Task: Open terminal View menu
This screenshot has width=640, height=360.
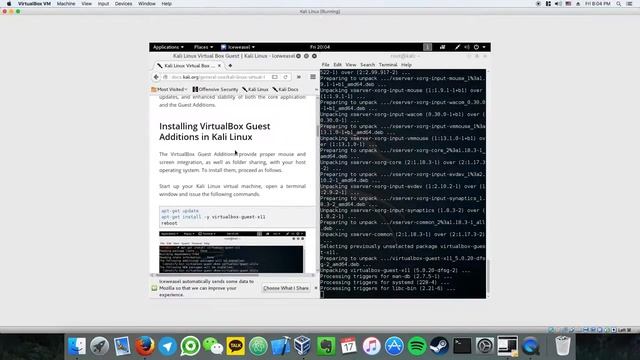Action: pyautogui.click(x=351, y=65)
